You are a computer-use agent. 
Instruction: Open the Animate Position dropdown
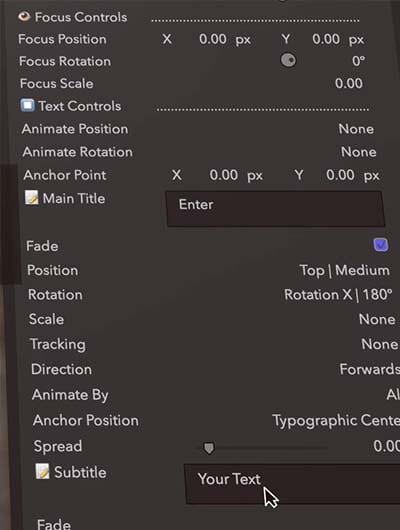click(356, 129)
